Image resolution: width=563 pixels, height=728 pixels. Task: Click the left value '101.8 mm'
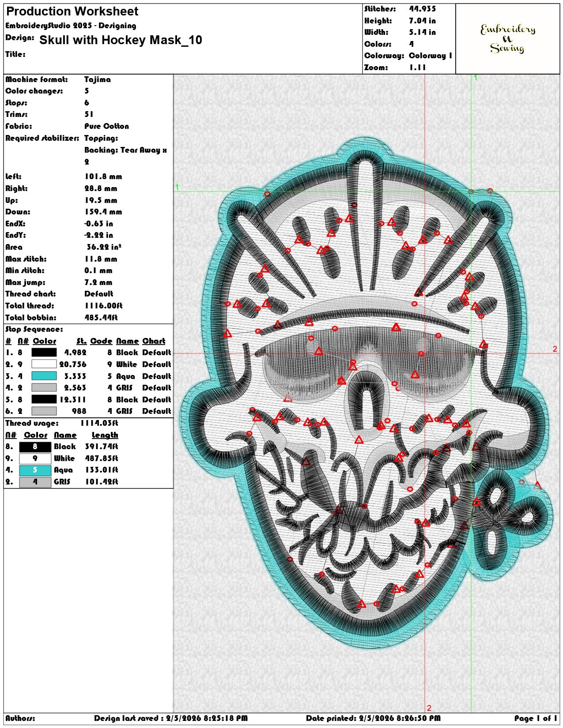pos(103,176)
